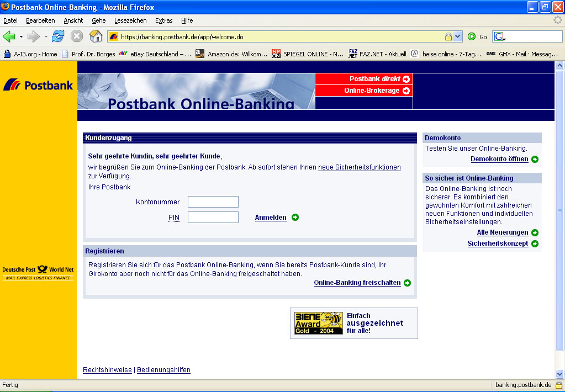Viewport: 565px width, 392px height.
Task: Focus the Kontonummer input field
Action: click(213, 202)
